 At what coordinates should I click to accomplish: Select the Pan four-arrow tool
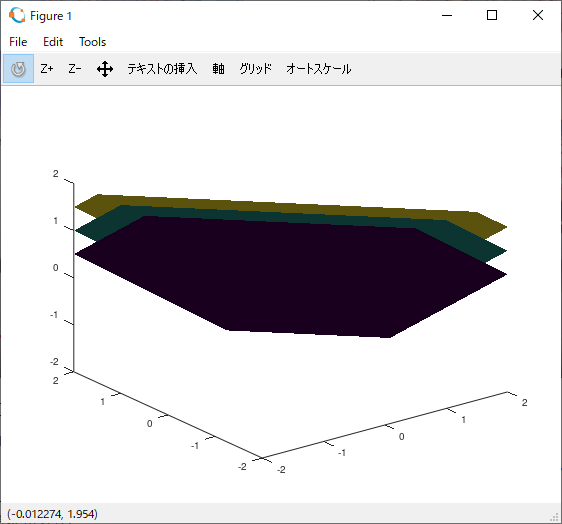105,69
